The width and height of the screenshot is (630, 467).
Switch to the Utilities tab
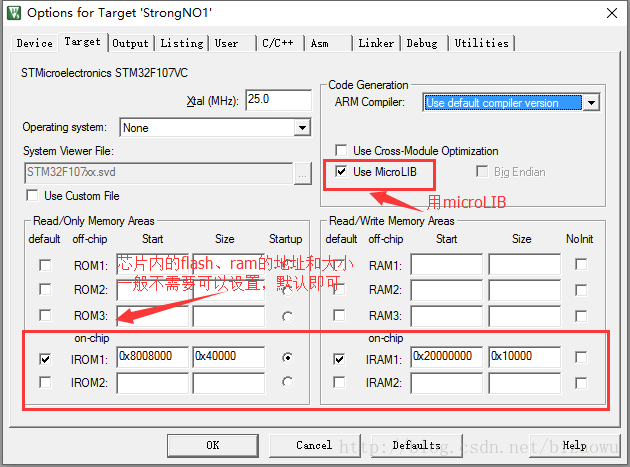tap(481, 43)
